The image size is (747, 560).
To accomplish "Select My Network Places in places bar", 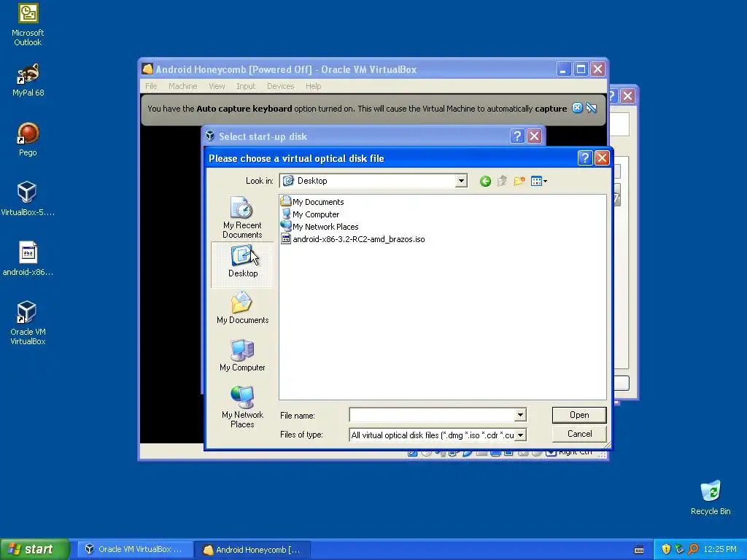I will [x=242, y=407].
